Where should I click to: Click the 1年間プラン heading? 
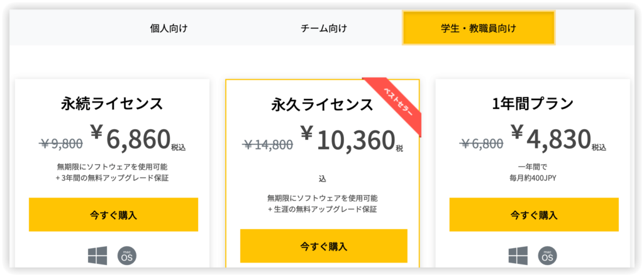point(533,103)
